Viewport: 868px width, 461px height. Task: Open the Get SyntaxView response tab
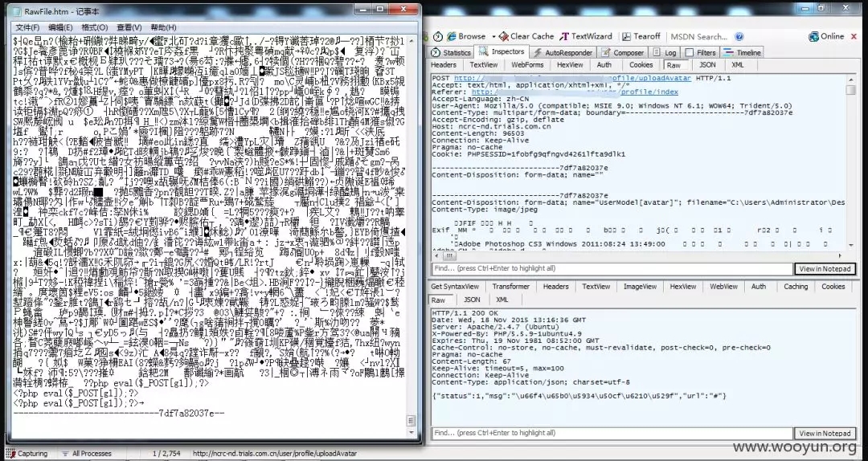click(455, 287)
